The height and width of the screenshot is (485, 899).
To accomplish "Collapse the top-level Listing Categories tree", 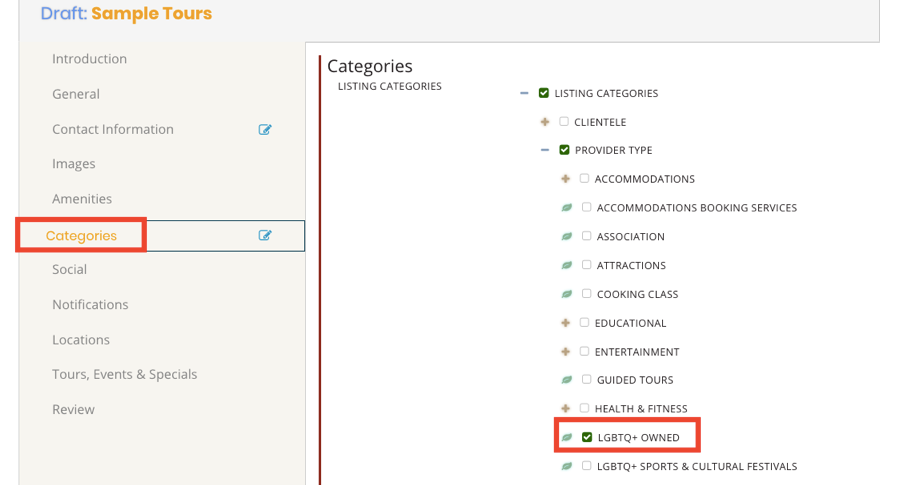I will click(x=524, y=93).
